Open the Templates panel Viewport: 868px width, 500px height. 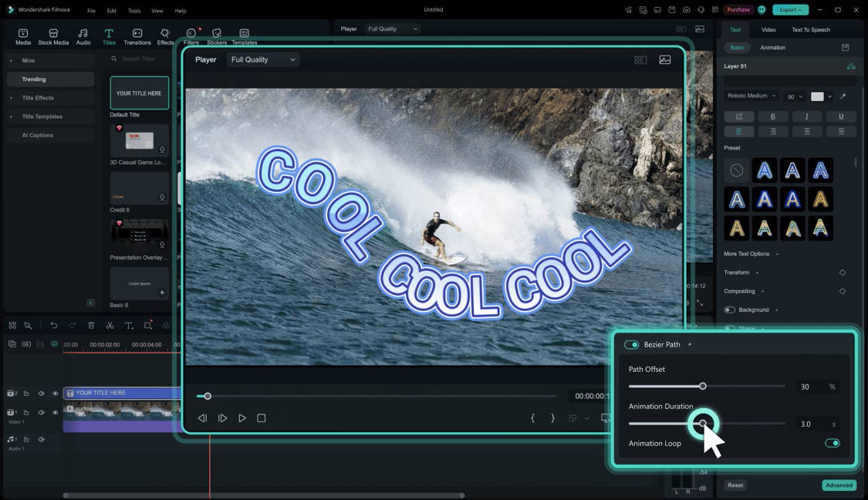pos(244,36)
